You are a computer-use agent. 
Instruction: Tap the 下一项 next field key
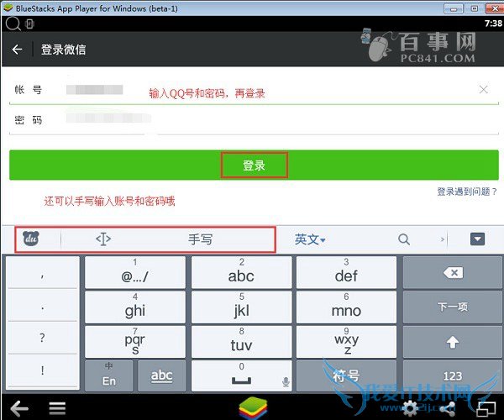pos(453,307)
